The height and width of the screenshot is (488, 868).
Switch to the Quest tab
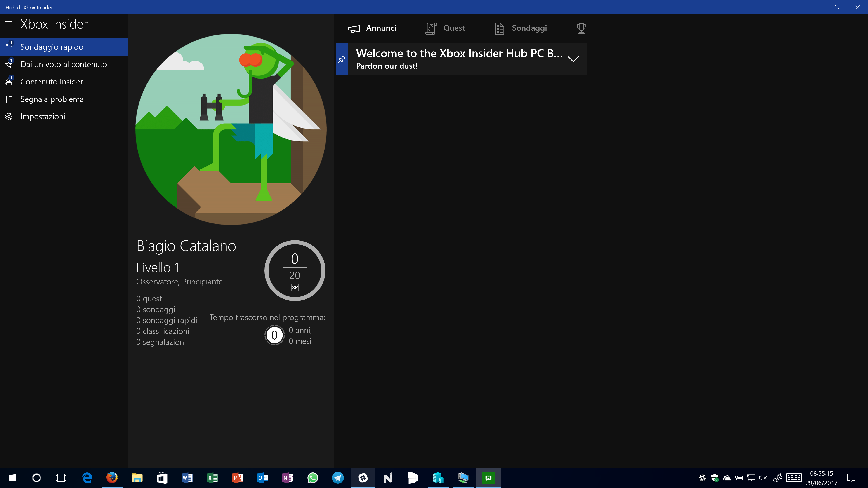coord(445,28)
